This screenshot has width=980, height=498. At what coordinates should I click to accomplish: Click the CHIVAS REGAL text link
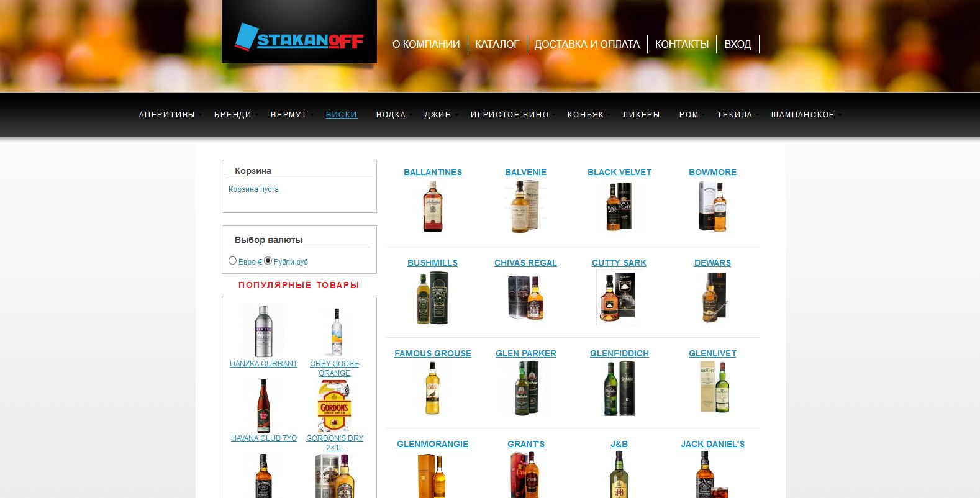click(526, 263)
